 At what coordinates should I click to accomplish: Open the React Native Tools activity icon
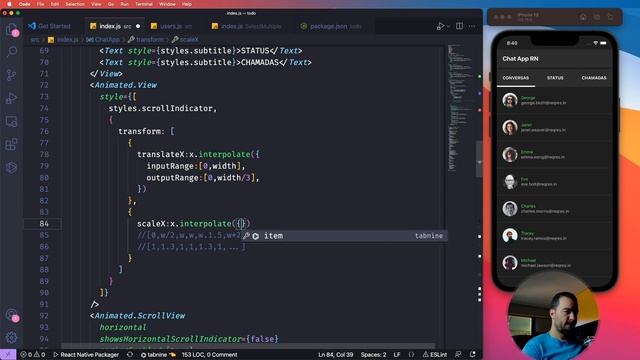click(11, 167)
